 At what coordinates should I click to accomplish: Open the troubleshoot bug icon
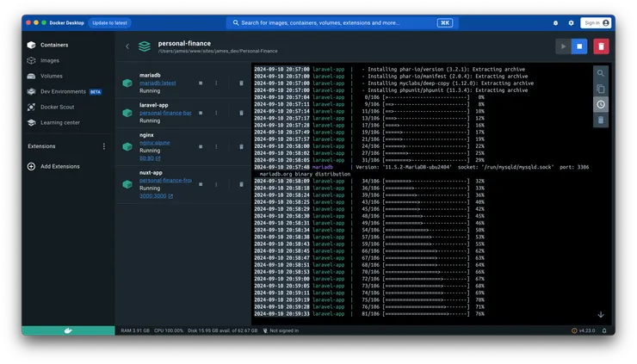click(555, 23)
